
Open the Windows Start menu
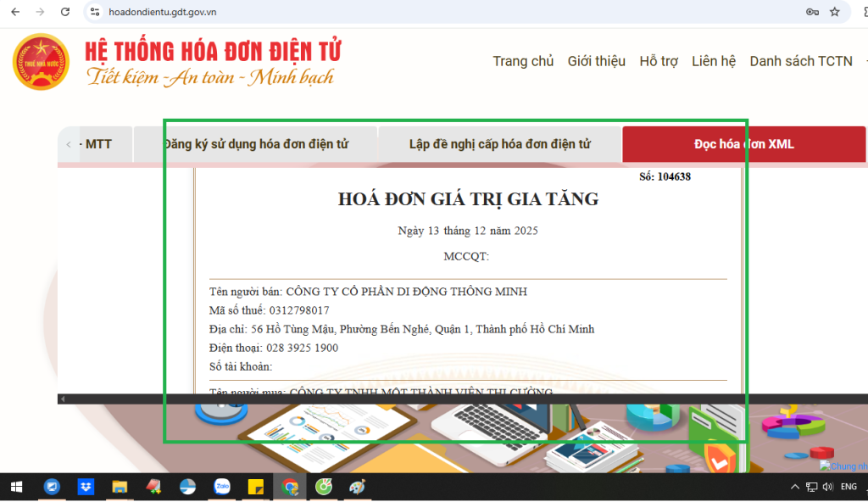point(17,487)
